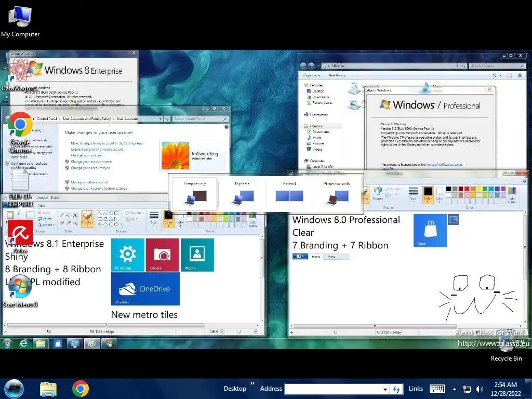The height and width of the screenshot is (399, 532).
Task: Click Edit colors in the right Paint ribbon
Action: [512, 194]
